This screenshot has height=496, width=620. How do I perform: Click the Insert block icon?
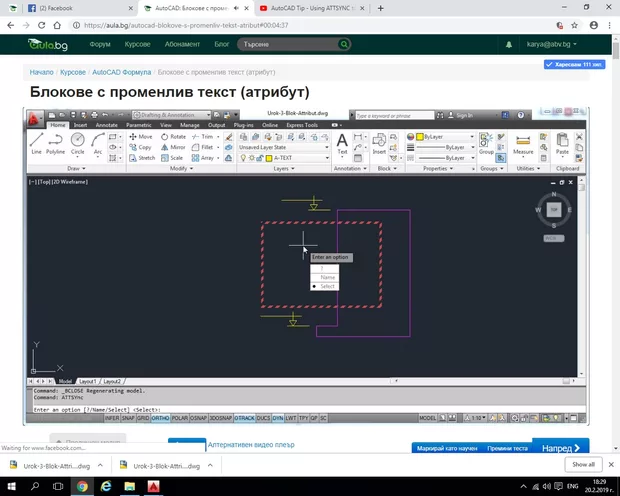[x=379, y=143]
